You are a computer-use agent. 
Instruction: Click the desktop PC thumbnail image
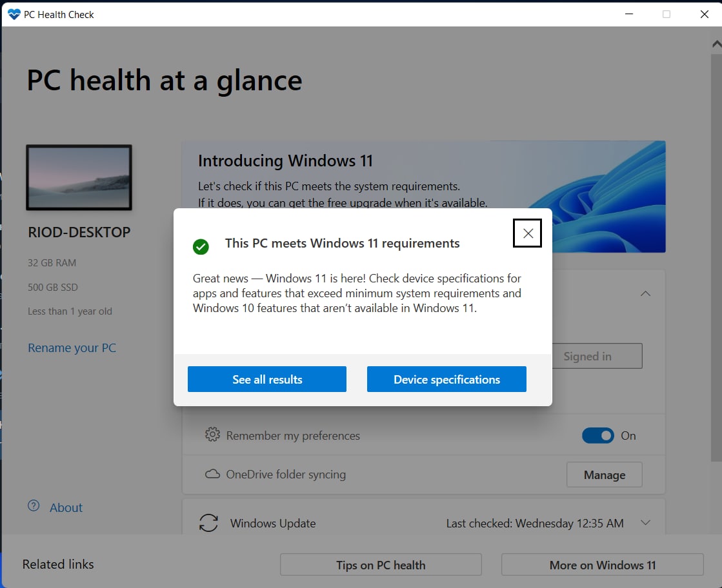(x=79, y=177)
